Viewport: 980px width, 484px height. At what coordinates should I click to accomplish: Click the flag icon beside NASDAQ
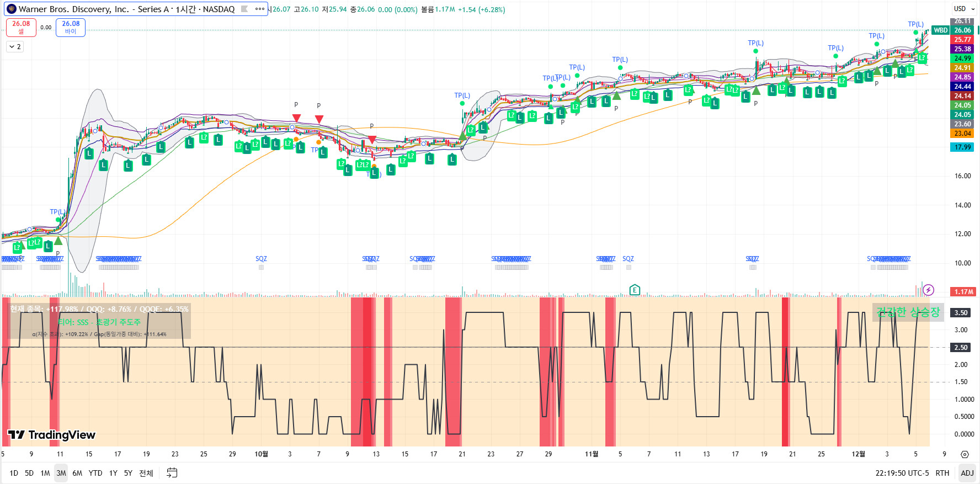(244, 9)
